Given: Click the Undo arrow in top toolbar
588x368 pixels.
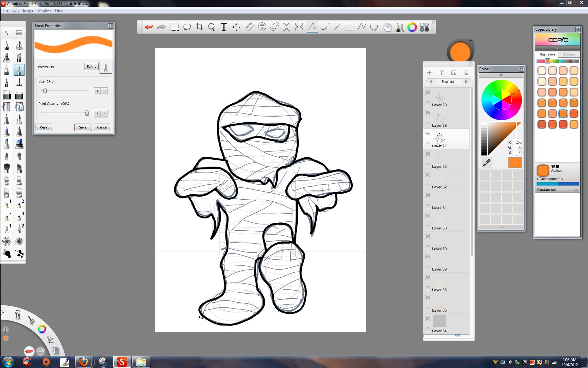Looking at the screenshot, I should (x=149, y=27).
